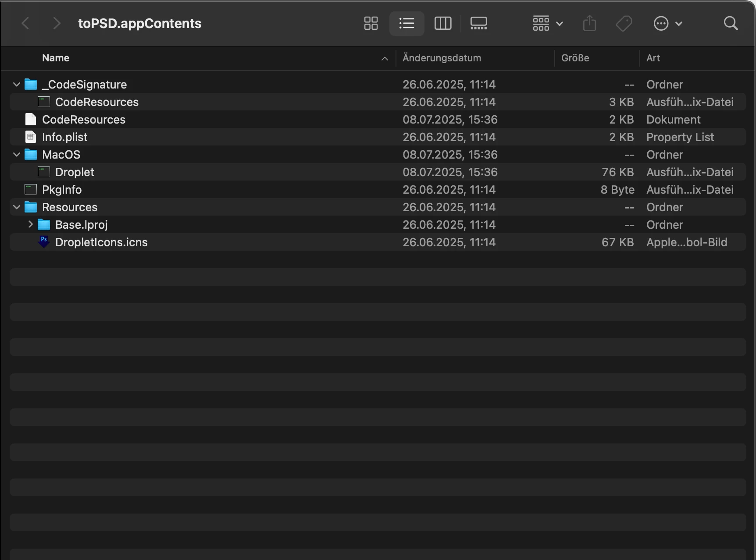
Task: Select the Resources folder name
Action: (70, 207)
